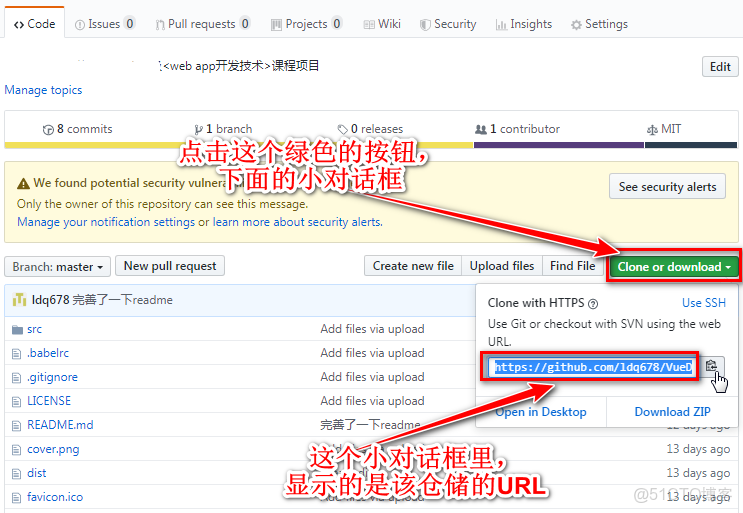
Task: Click the Edit description button
Action: 720,67
